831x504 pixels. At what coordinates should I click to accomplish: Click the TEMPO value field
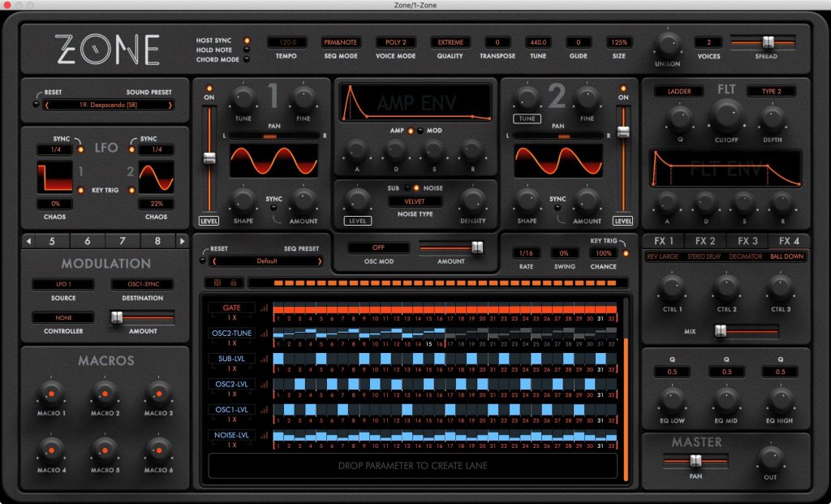286,42
